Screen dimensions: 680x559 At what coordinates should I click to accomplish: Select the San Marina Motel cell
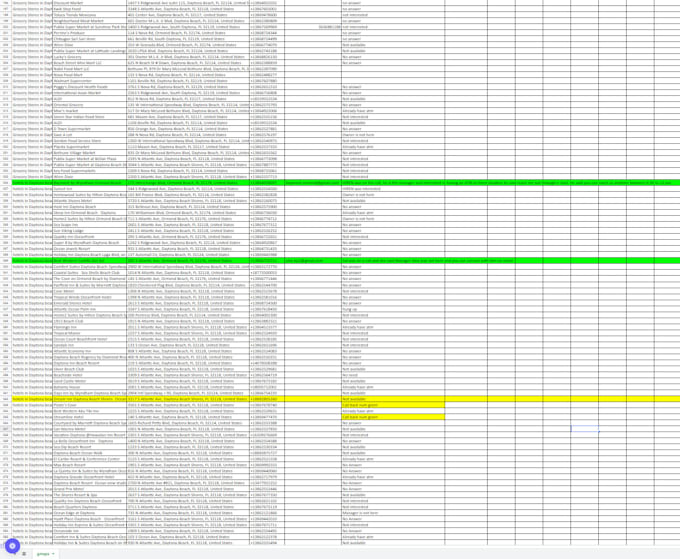90,429
